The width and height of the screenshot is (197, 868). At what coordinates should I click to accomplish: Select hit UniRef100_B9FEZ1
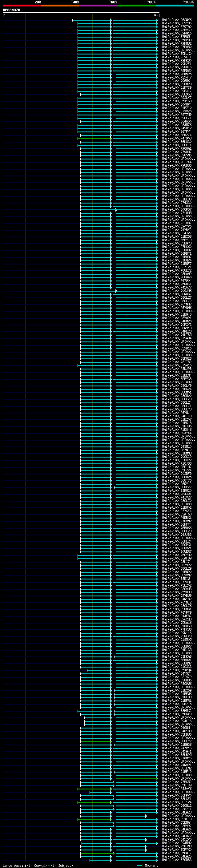[176, 118]
